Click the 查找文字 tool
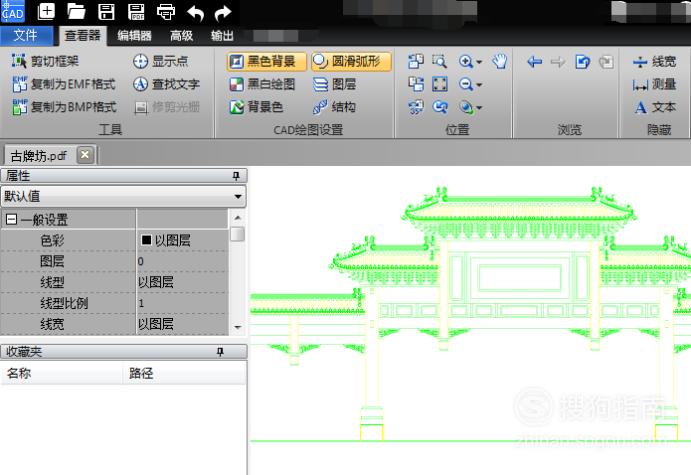Viewport: 691px width, 475px height. pos(166,84)
